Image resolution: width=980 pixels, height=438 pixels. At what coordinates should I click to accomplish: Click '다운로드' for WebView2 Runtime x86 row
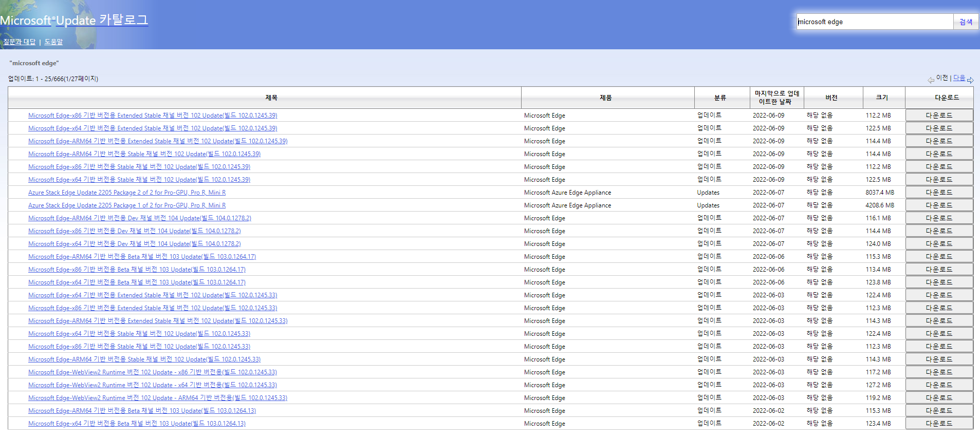tap(939, 372)
